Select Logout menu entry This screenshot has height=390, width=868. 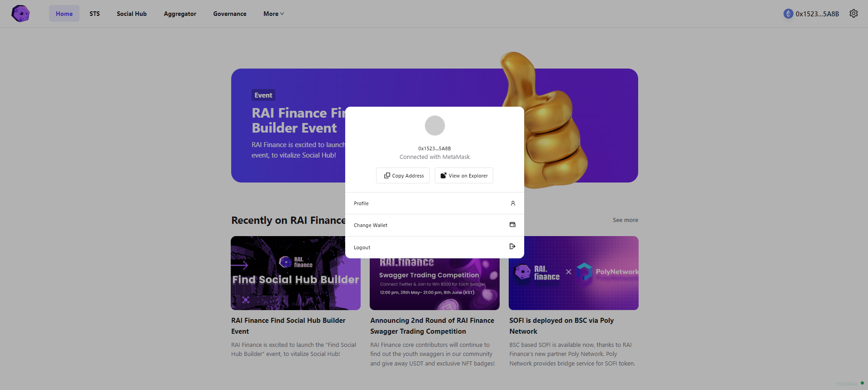coord(435,247)
